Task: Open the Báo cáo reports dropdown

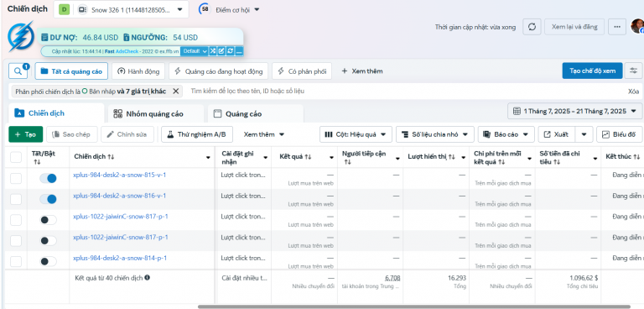Action: click(506, 134)
